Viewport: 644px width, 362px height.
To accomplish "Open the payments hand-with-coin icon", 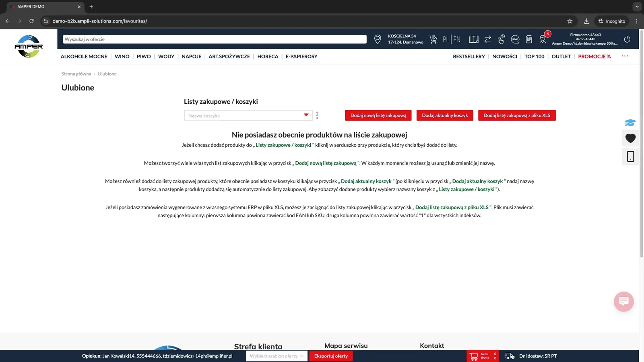I will [501, 39].
